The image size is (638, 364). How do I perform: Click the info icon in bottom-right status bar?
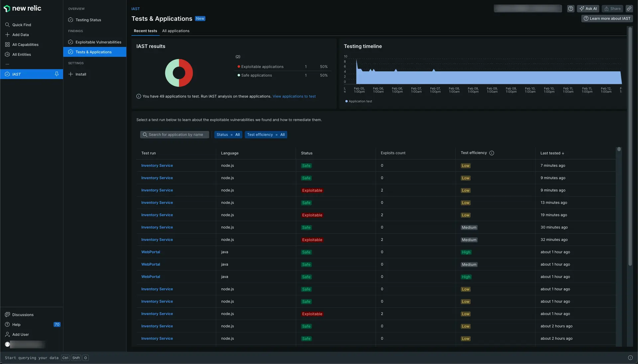[x=630, y=358]
